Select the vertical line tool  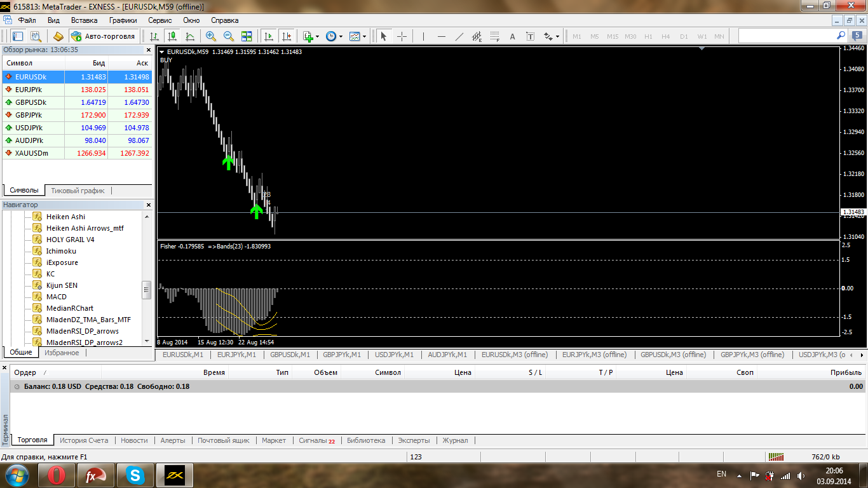point(423,36)
